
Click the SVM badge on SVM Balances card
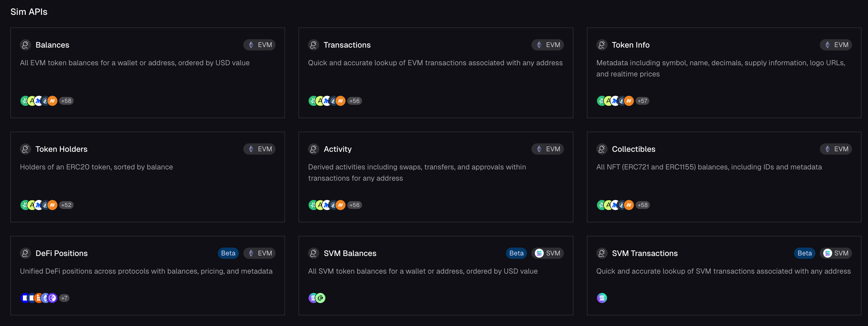(548, 253)
